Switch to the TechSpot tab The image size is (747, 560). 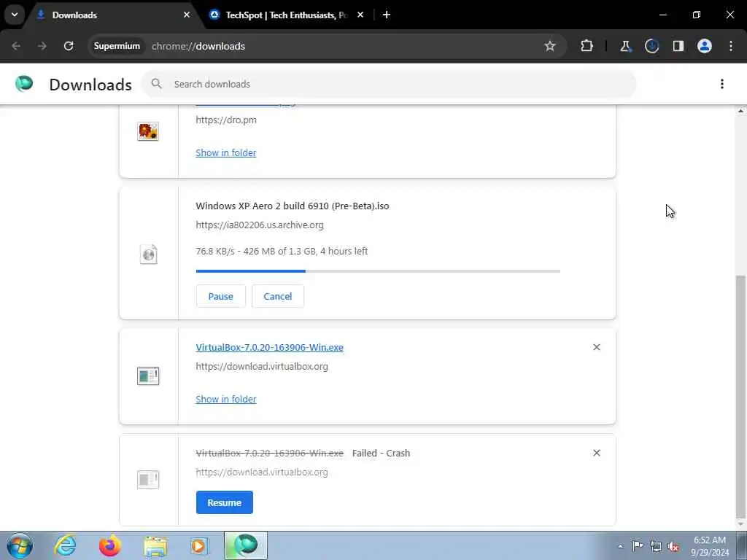pyautogui.click(x=286, y=15)
